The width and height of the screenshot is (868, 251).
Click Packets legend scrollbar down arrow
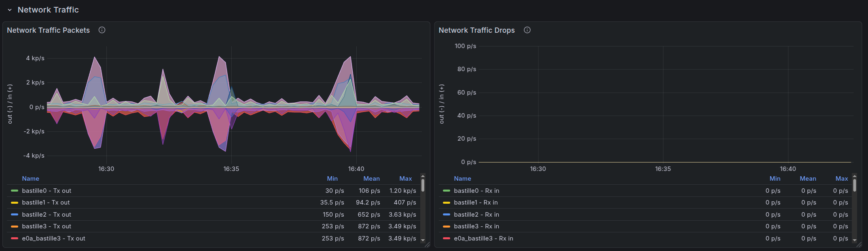[423, 240]
